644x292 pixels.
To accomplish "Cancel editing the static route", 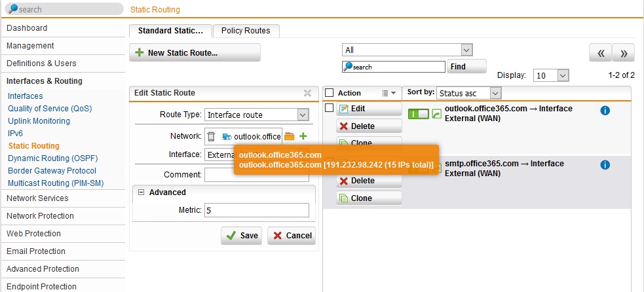I will [x=292, y=235].
